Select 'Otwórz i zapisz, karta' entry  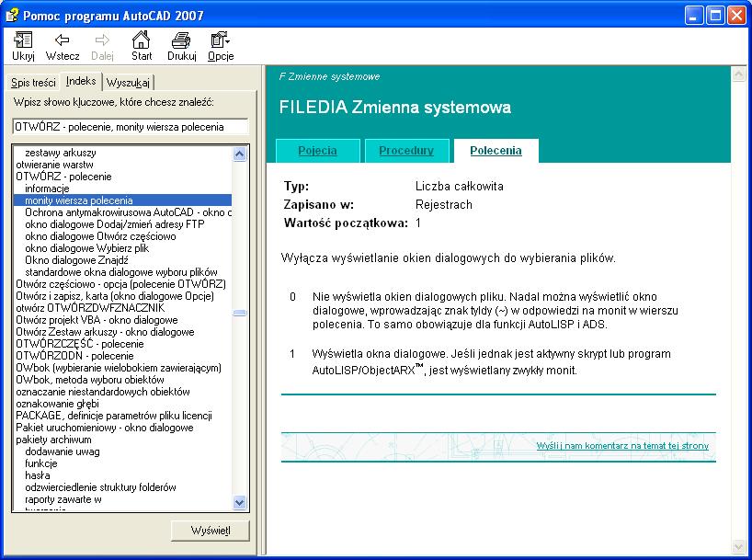[115, 296]
